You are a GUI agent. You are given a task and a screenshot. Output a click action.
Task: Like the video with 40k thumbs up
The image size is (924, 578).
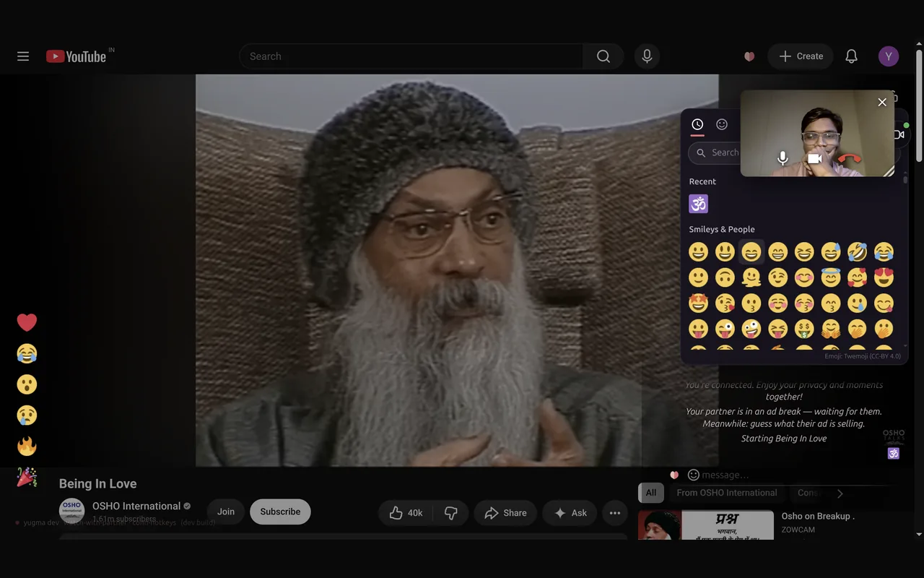tap(406, 513)
